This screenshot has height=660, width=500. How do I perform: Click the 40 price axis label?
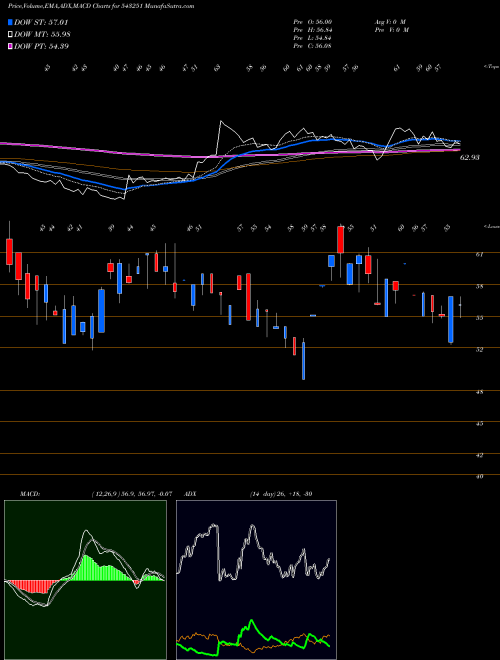click(479, 476)
